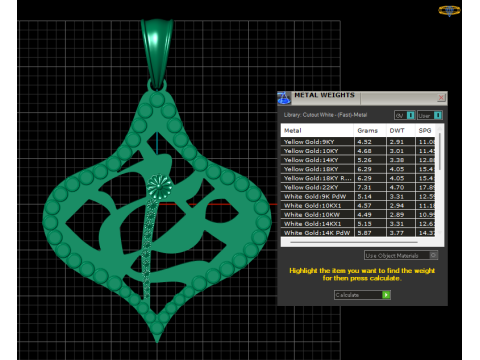Toggle the User library button

tap(430, 115)
